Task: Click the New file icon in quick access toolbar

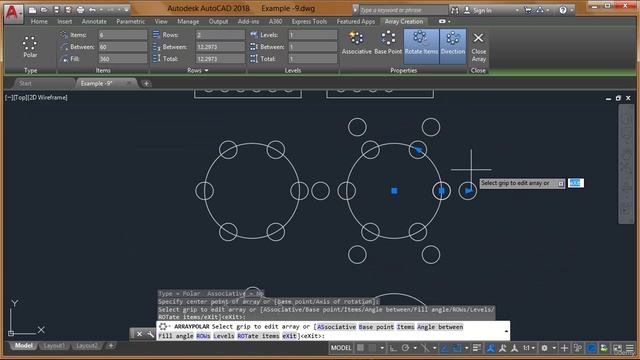Action: 32,10
